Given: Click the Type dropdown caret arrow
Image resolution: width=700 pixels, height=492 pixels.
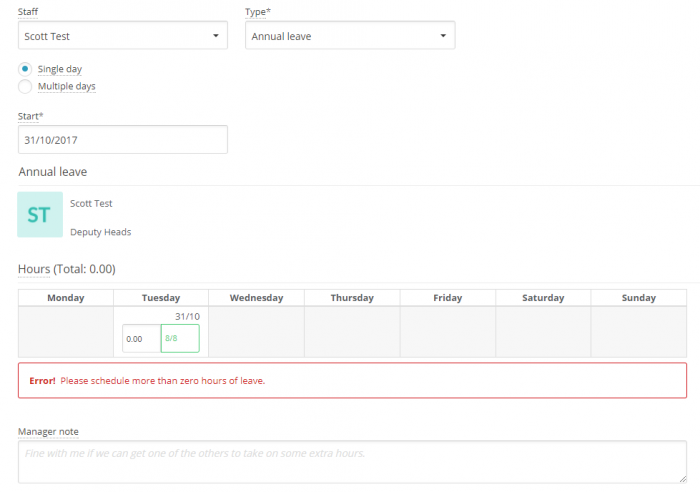Looking at the screenshot, I should 443,36.
